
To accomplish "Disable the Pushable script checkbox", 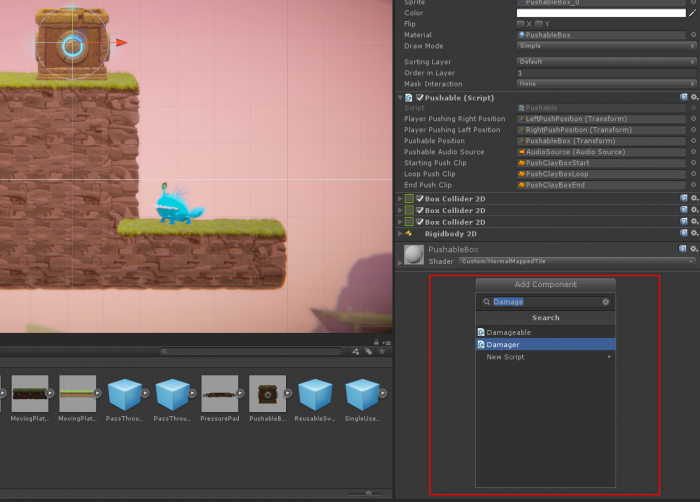I will (420, 98).
